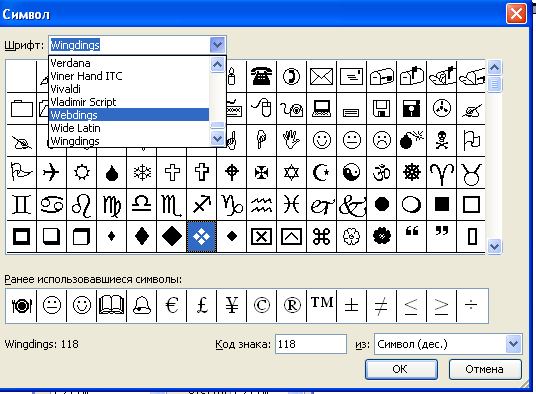
Task: Select the boxed X symbol
Action: 262,236
